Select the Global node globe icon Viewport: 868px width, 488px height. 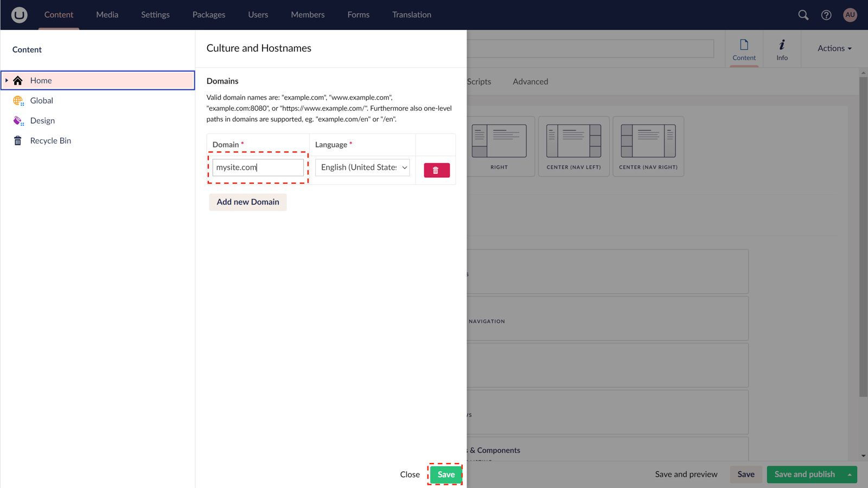18,100
